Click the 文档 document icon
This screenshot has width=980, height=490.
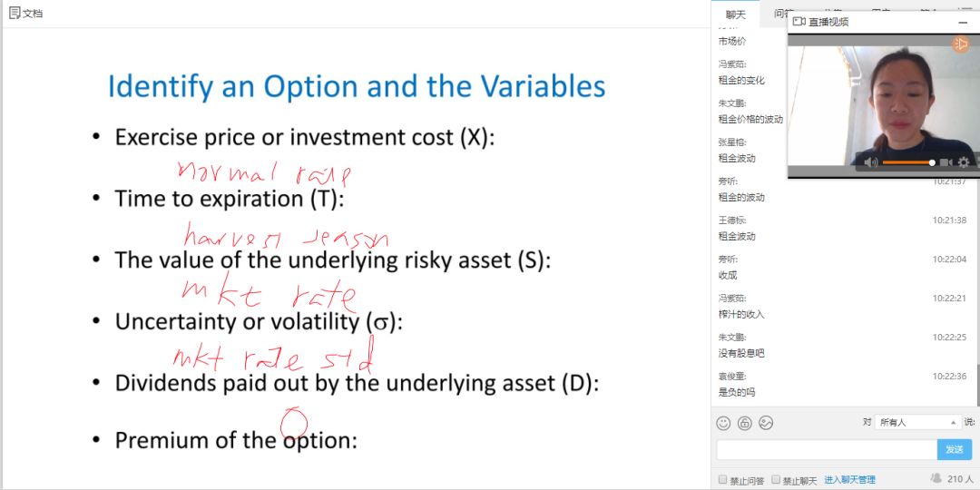click(15, 13)
